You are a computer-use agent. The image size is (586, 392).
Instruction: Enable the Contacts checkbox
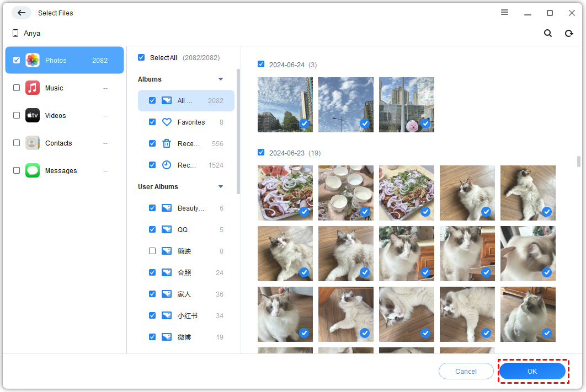click(x=17, y=143)
